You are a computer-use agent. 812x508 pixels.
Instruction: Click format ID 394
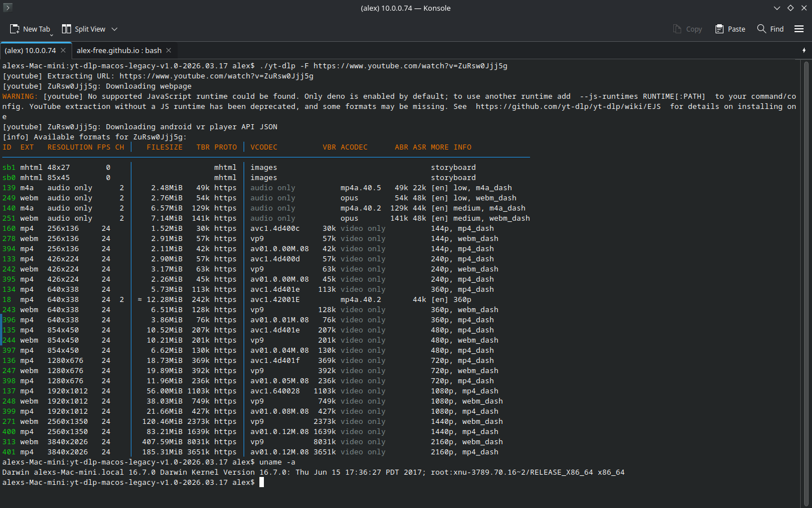click(9, 249)
